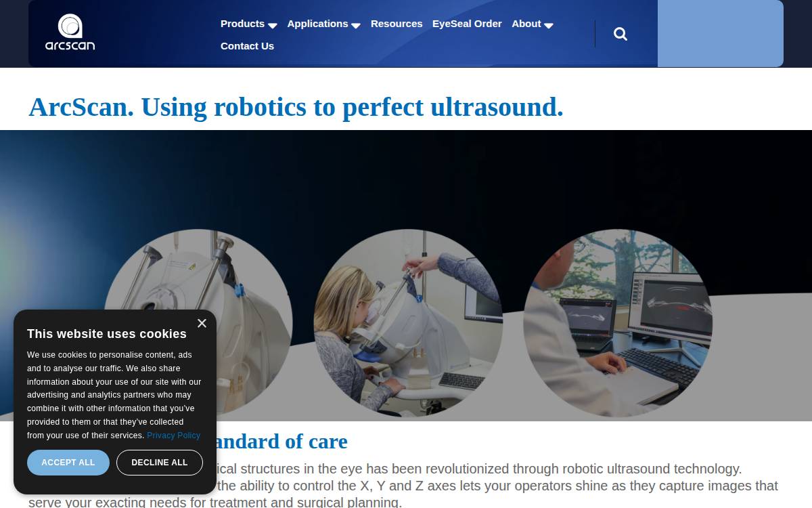Click the light blue header panel
This screenshot has height=508, width=812.
click(721, 34)
